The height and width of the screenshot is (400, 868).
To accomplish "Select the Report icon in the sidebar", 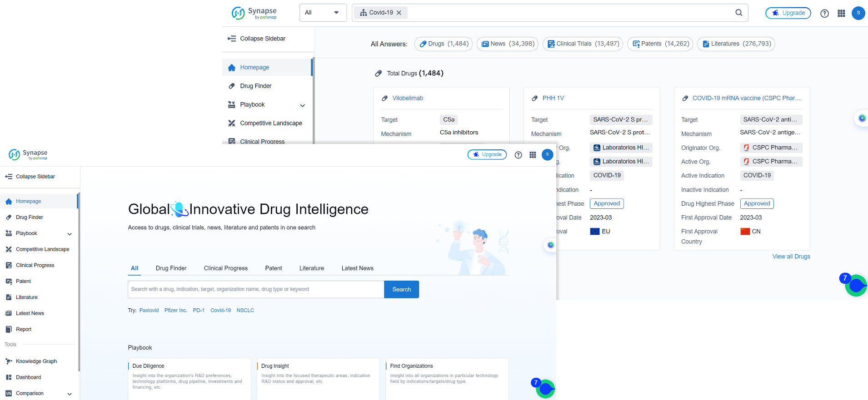I will coord(9,330).
